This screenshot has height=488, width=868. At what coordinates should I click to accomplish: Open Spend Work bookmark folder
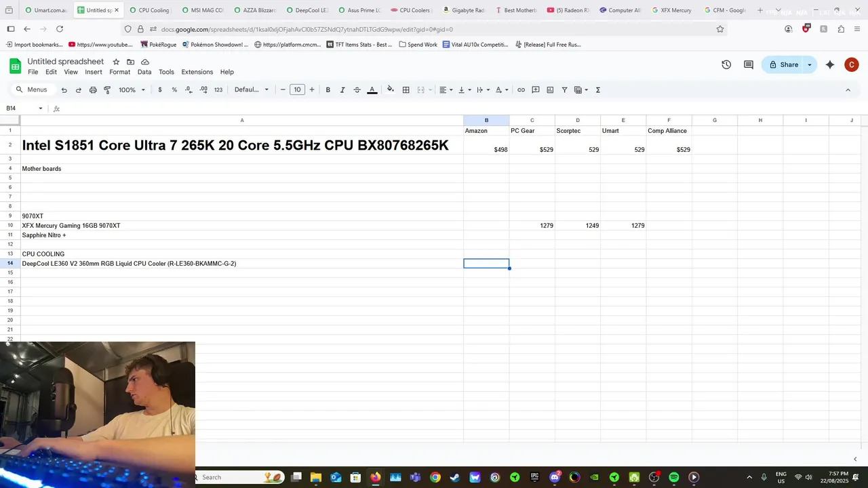418,45
